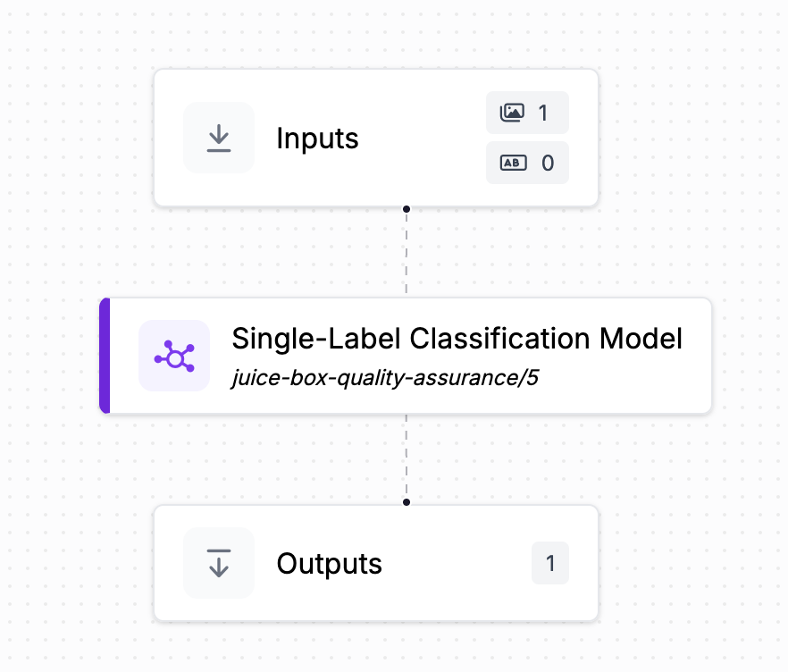788x672 pixels.
Task: Select the Single-Label Classification Model block
Action: pos(406,356)
